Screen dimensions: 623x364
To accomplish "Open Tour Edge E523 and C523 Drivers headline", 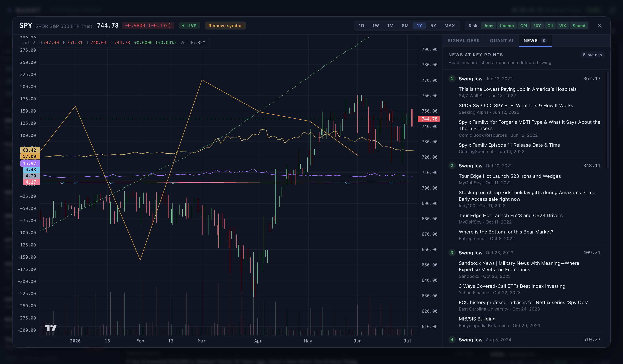I will point(511,216).
